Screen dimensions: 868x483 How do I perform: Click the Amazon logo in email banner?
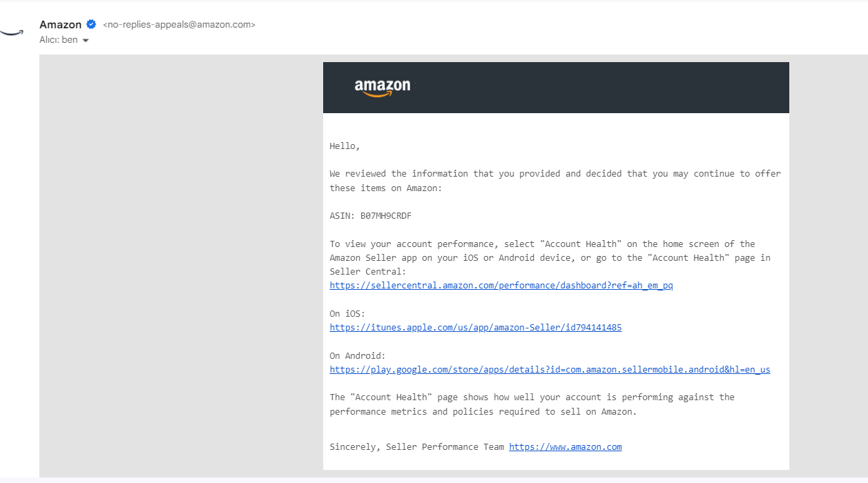pyautogui.click(x=383, y=88)
